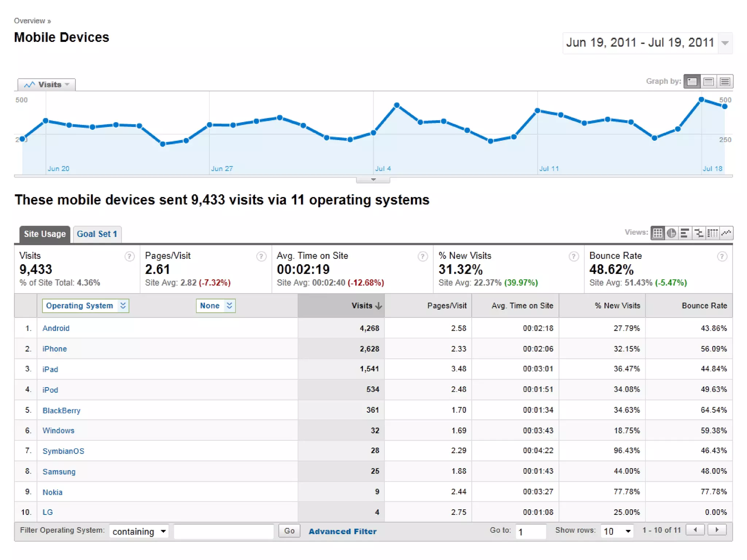Open the Android row link
The height and width of the screenshot is (560, 747).
point(56,328)
